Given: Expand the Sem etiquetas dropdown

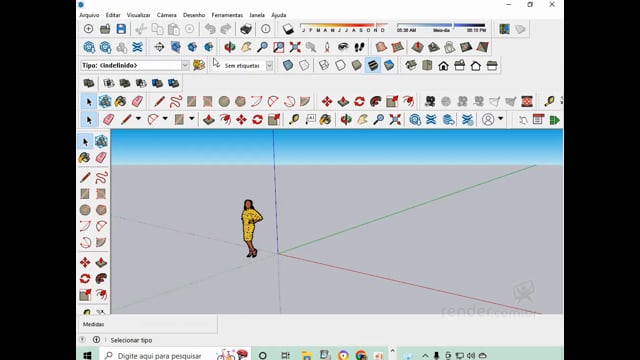Looking at the screenshot, I should (269, 65).
